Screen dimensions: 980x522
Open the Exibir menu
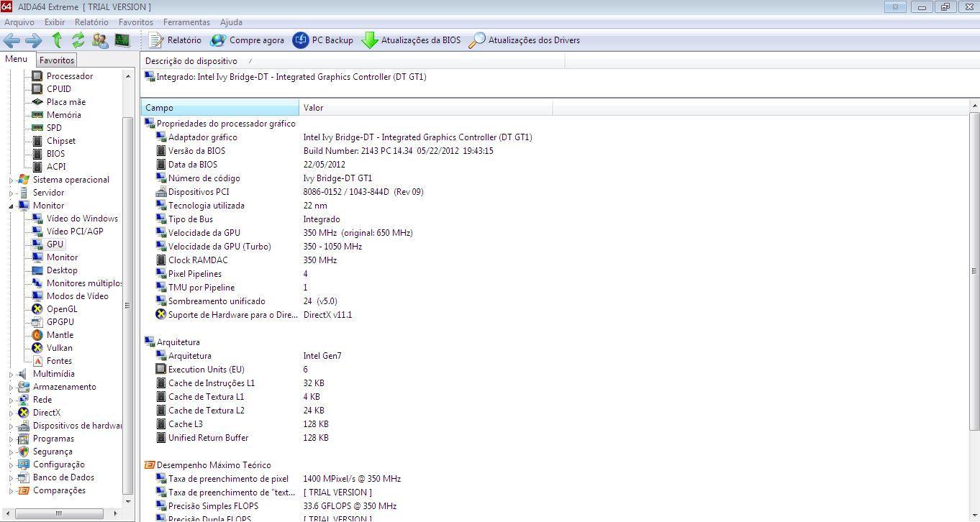coord(55,22)
